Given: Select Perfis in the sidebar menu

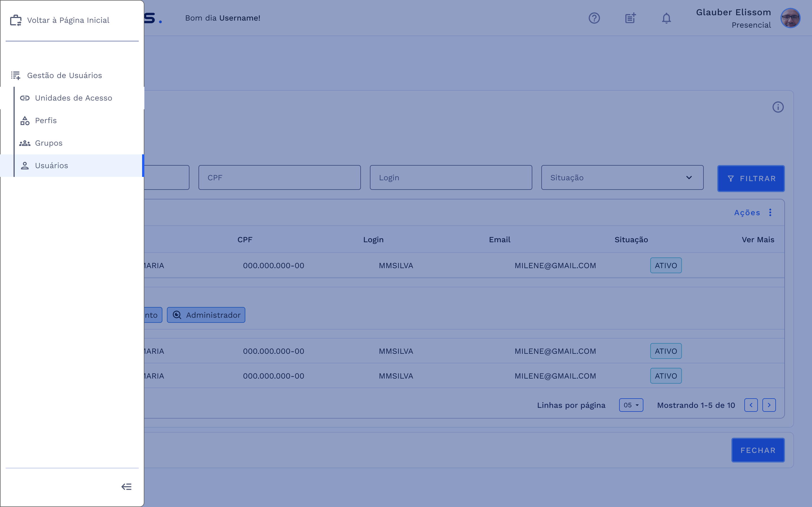Looking at the screenshot, I should tap(46, 120).
